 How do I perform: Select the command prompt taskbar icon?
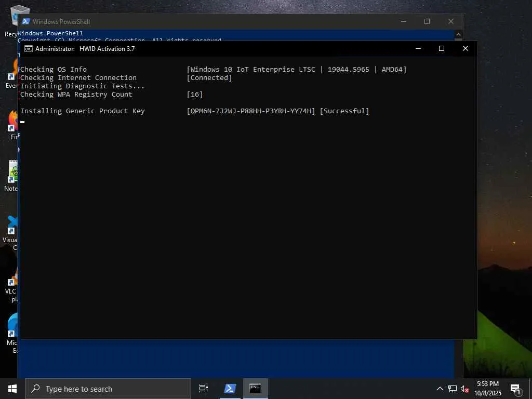[x=255, y=389]
